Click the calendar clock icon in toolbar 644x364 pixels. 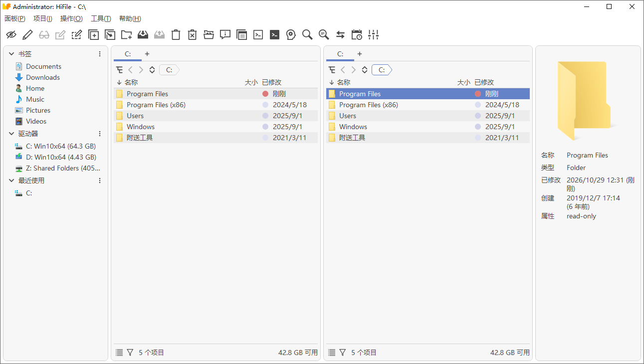[357, 34]
